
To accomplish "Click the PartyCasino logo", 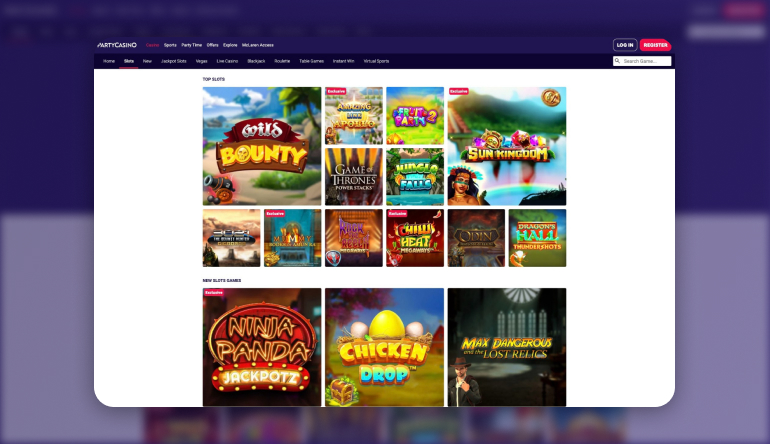I will (117, 45).
